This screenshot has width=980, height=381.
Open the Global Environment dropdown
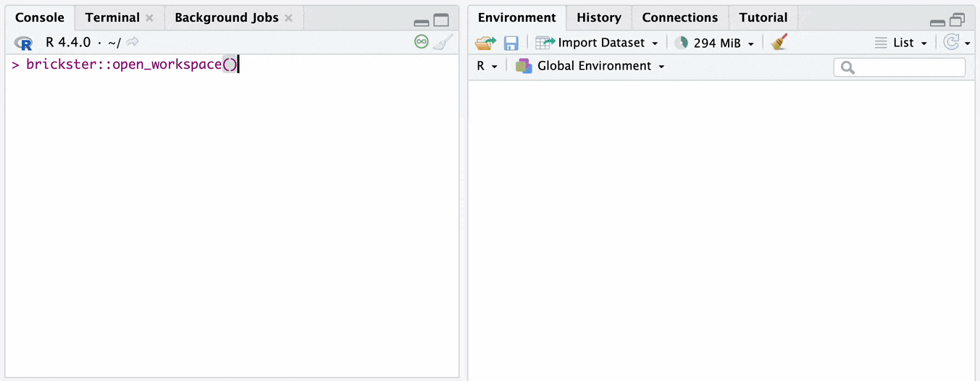coord(590,66)
